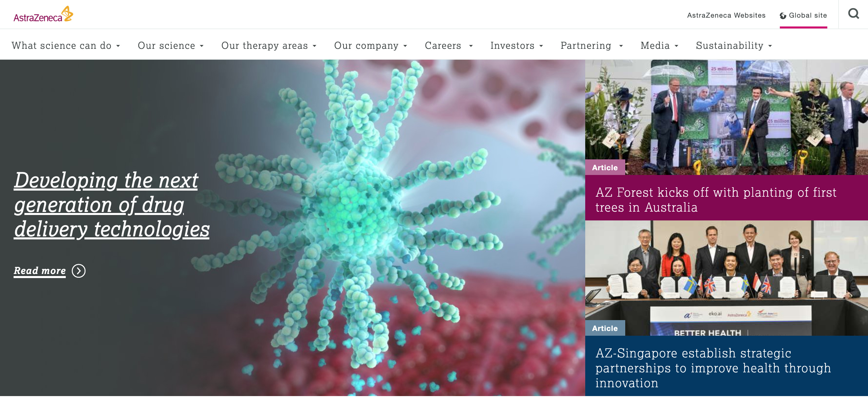Open AZ-Singapore strategic partnerships article title

click(x=713, y=368)
